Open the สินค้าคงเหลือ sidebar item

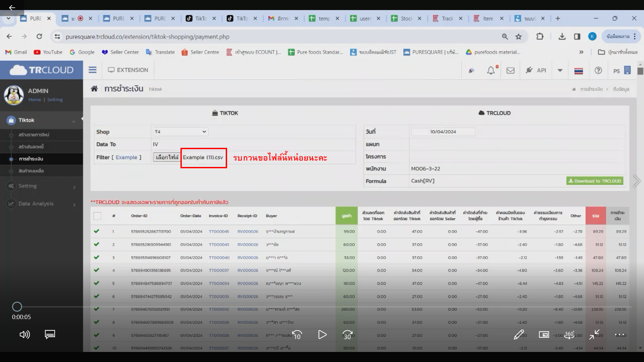point(31,171)
